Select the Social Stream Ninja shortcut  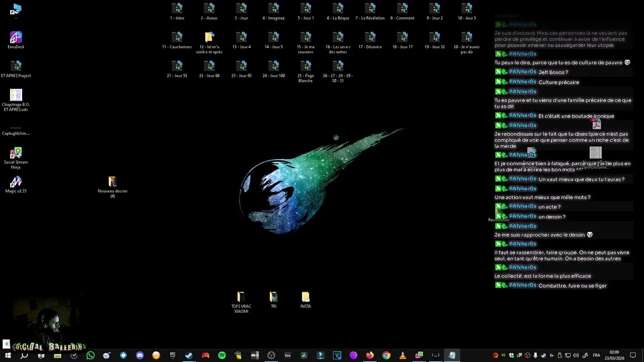pos(16,158)
